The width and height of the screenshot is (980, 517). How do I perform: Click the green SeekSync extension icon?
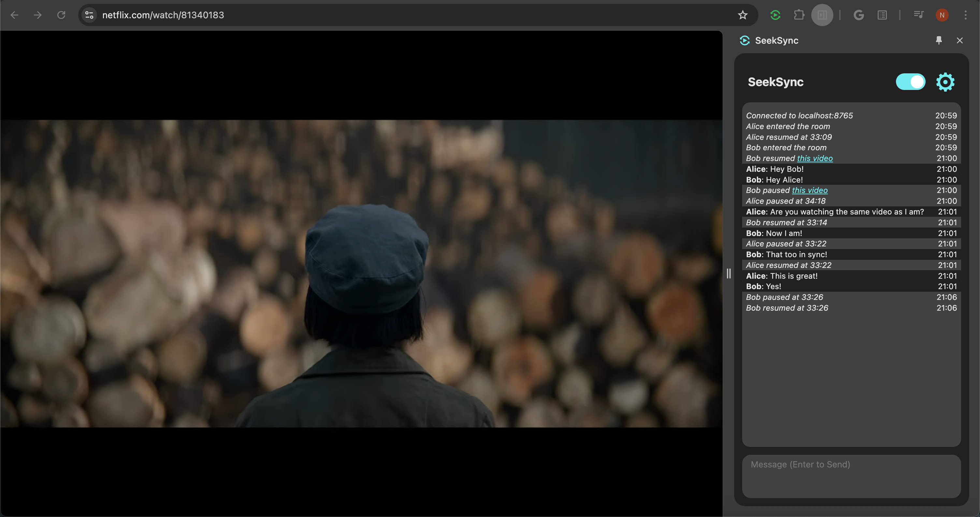pos(775,15)
